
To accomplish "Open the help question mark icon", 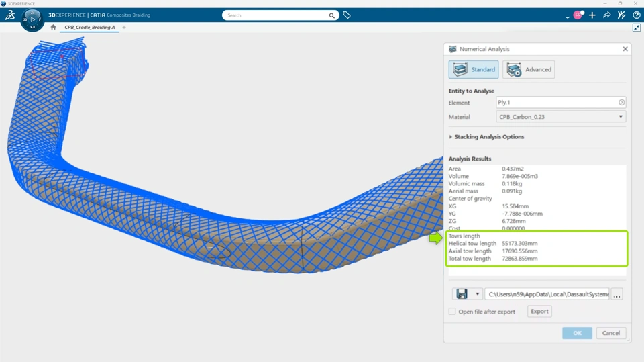I will pyautogui.click(x=636, y=15).
